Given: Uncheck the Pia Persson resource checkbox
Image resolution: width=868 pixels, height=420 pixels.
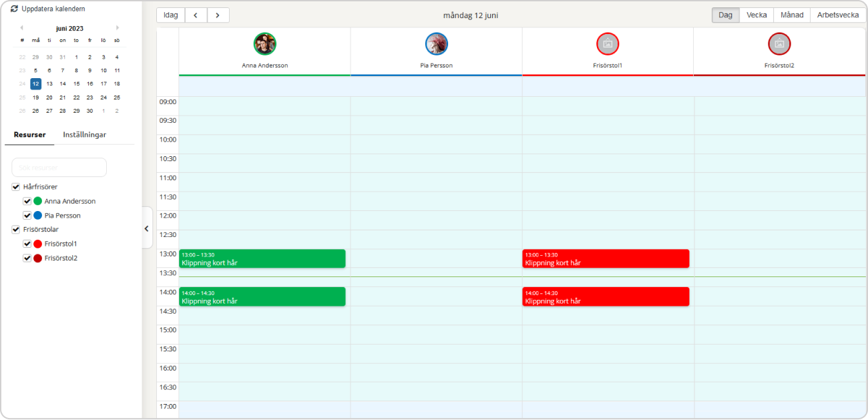Looking at the screenshot, I should pyautogui.click(x=27, y=216).
